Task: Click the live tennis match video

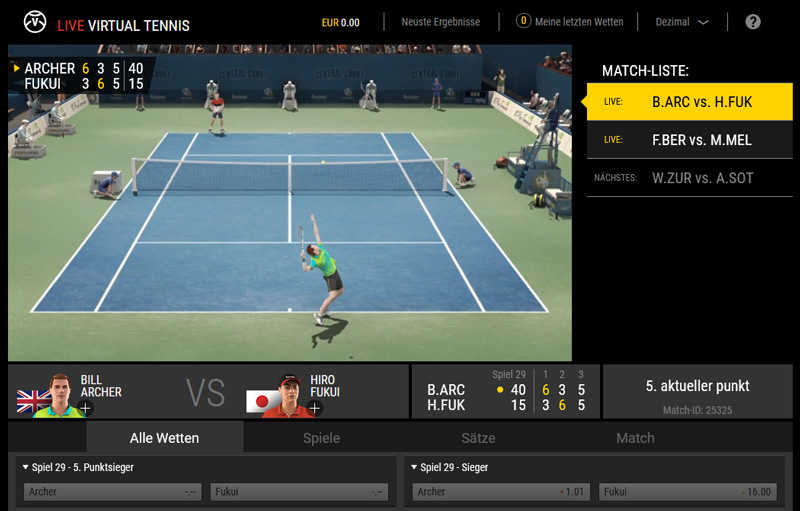Action: coord(290,203)
